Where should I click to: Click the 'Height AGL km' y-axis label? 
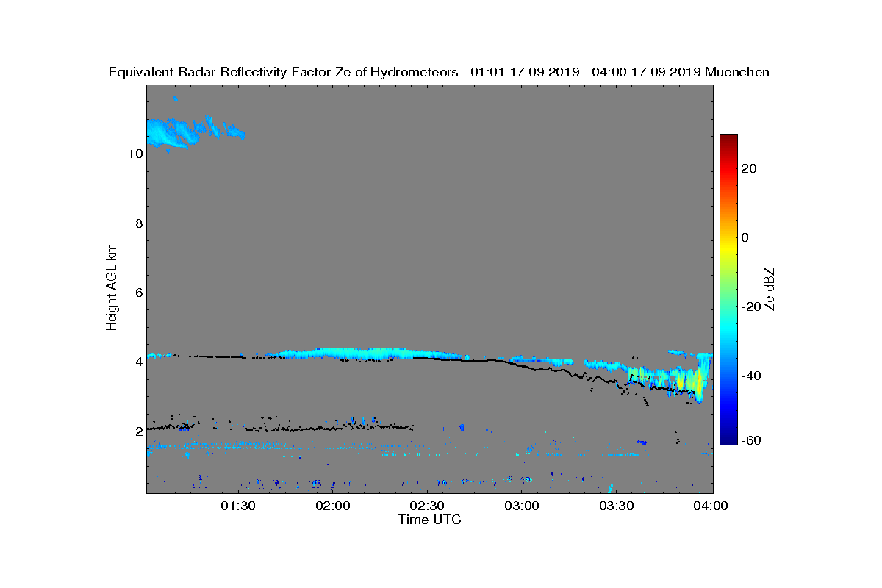pos(112,288)
